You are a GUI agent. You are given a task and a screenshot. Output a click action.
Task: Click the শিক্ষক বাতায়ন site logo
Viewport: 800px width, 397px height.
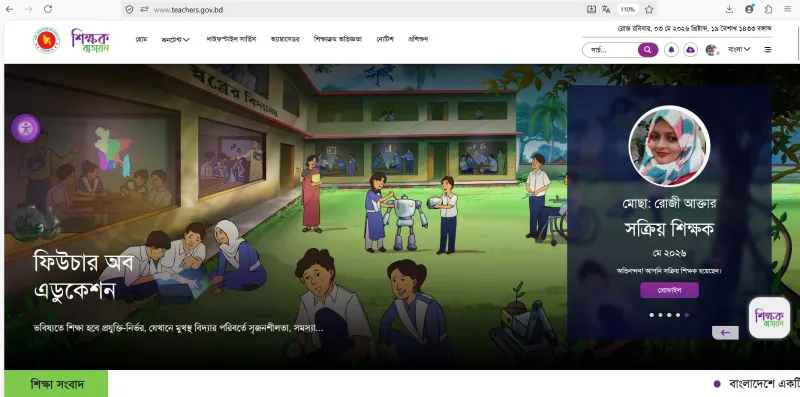(90, 41)
